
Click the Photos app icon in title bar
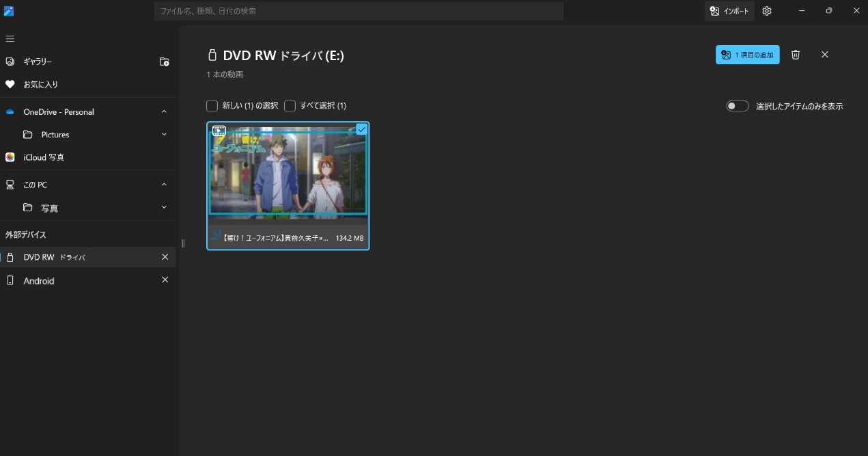pos(9,11)
